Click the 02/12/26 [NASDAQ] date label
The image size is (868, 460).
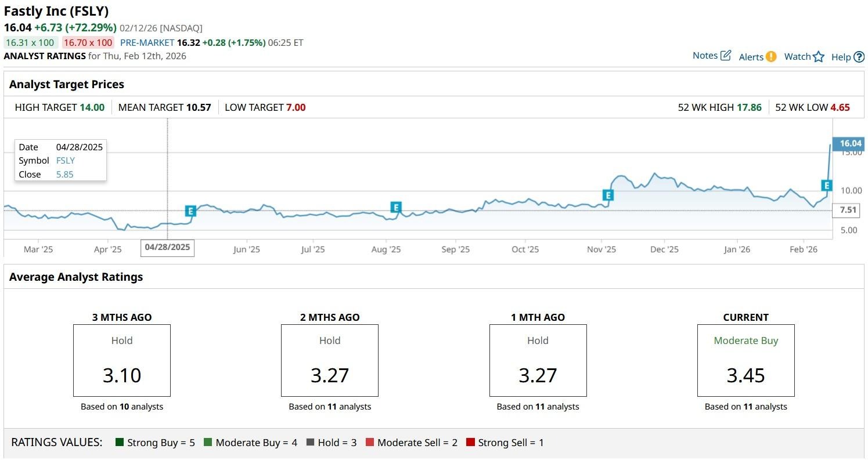pos(161,28)
